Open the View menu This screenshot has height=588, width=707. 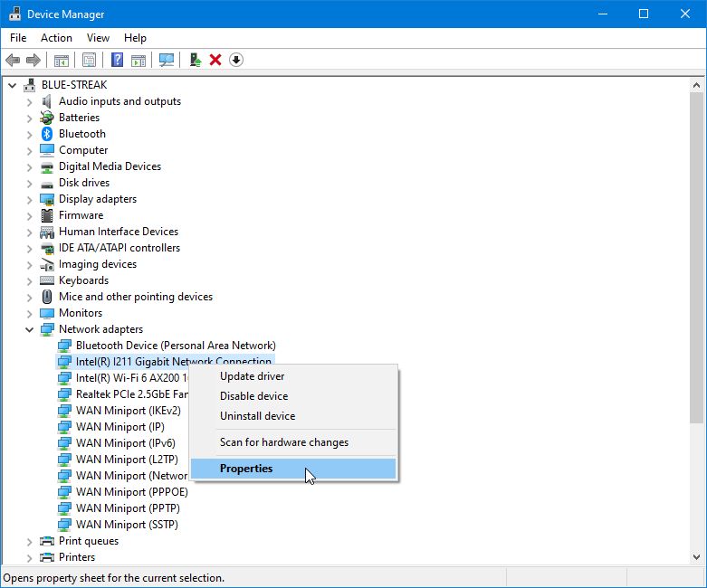98,38
